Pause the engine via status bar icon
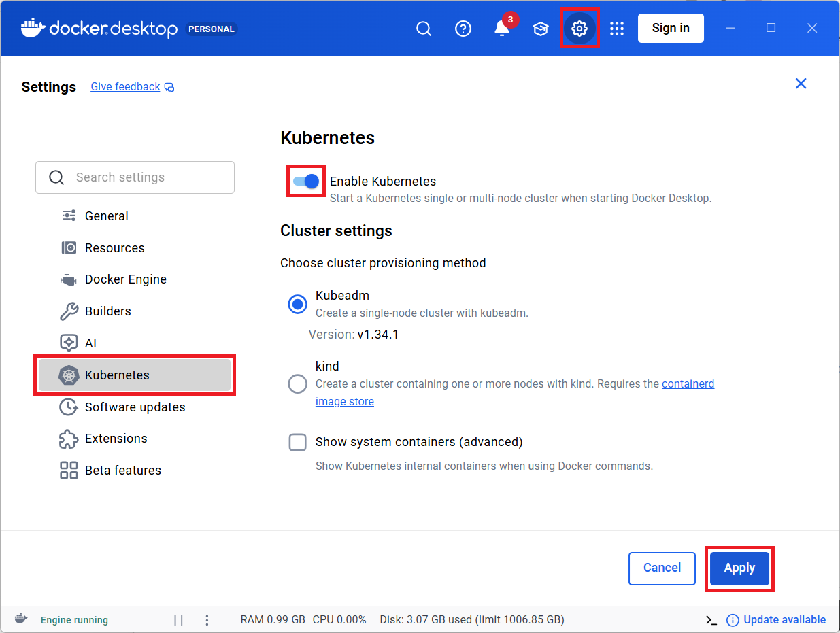Viewport: 840px width, 633px height. [x=178, y=620]
